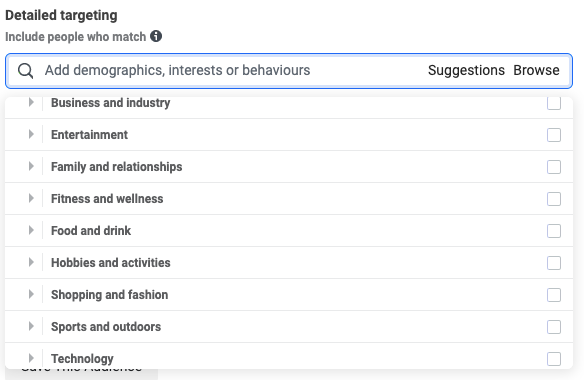Expand Shopping and fashion arrow
Viewport: 584px width, 380px height.
tap(31, 294)
